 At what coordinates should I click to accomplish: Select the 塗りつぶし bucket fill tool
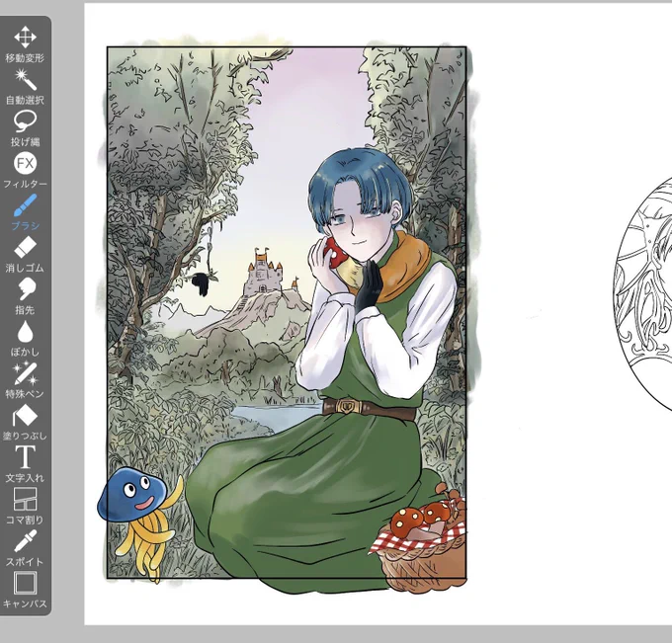[x=25, y=422]
